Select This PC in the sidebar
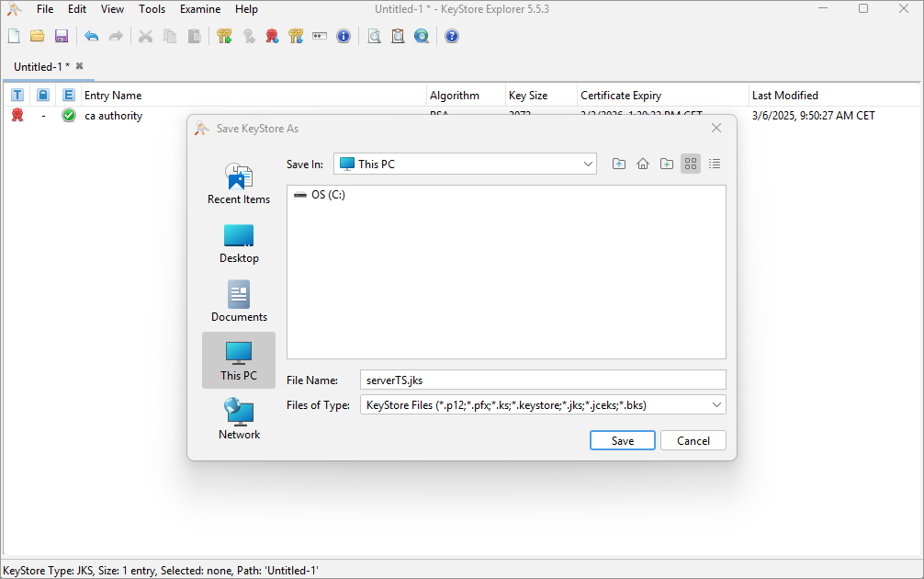The height and width of the screenshot is (579, 924). click(x=239, y=360)
